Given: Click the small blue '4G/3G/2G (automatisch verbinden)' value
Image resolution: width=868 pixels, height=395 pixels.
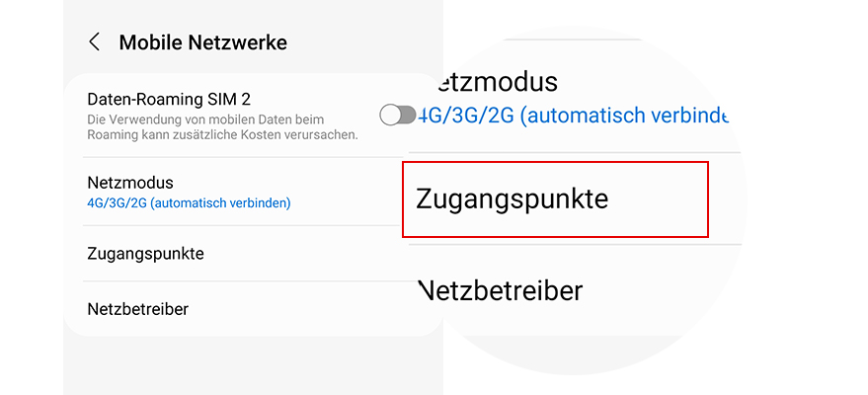Looking at the screenshot, I should click(x=189, y=202).
